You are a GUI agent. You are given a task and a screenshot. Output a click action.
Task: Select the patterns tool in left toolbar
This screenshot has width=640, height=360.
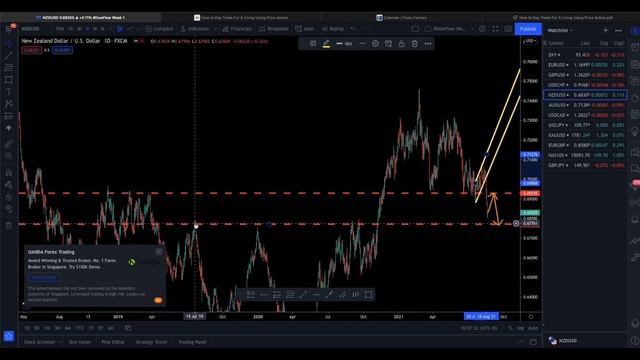9,104
